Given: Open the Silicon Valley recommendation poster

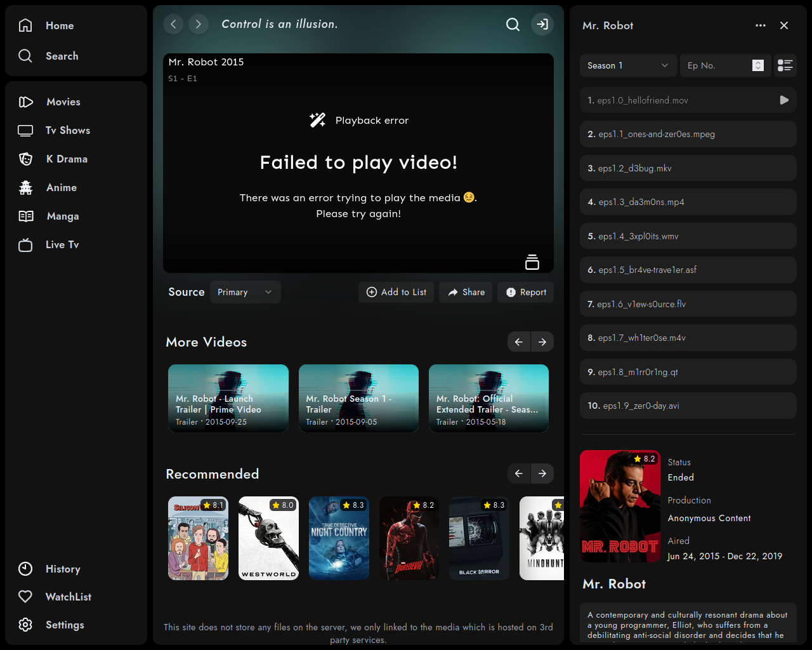Looking at the screenshot, I should (x=198, y=538).
